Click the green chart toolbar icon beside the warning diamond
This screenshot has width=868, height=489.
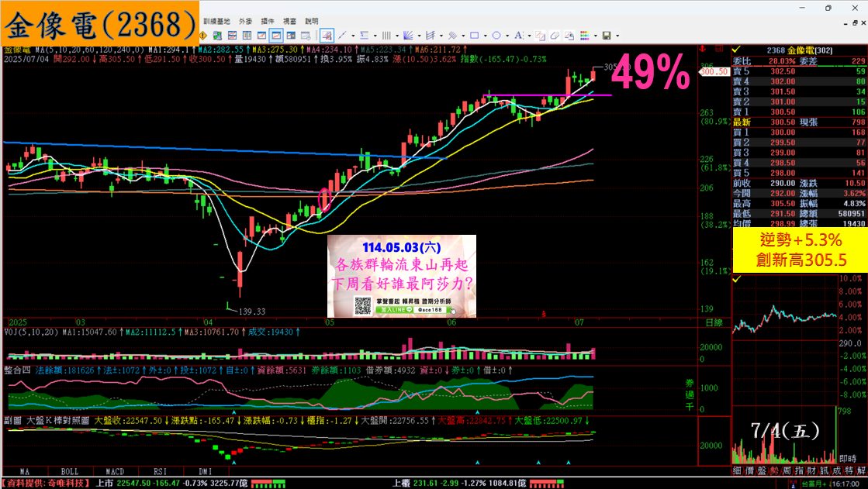(217, 36)
